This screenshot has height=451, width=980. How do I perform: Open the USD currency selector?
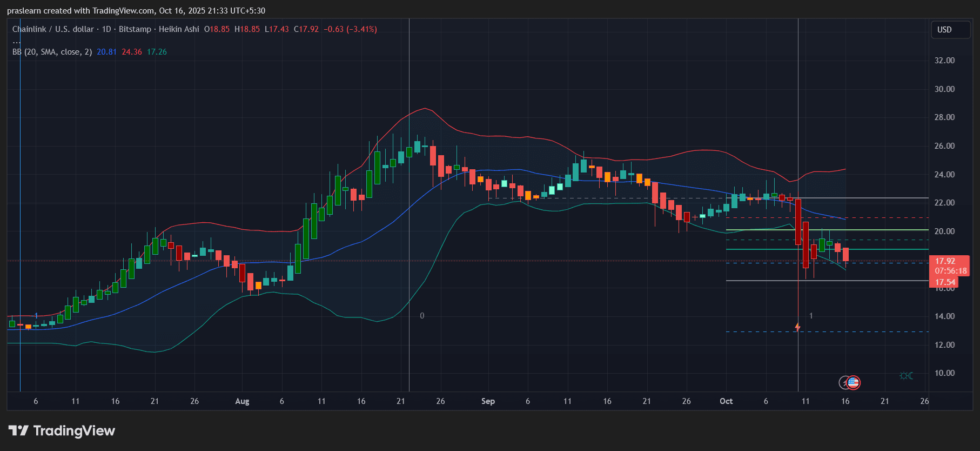coord(950,30)
